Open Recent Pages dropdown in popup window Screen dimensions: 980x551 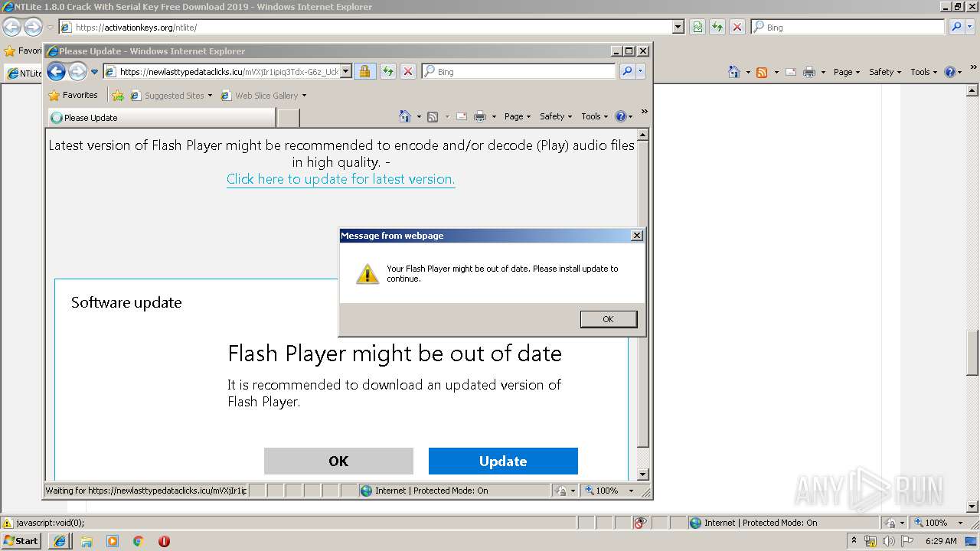[95, 72]
